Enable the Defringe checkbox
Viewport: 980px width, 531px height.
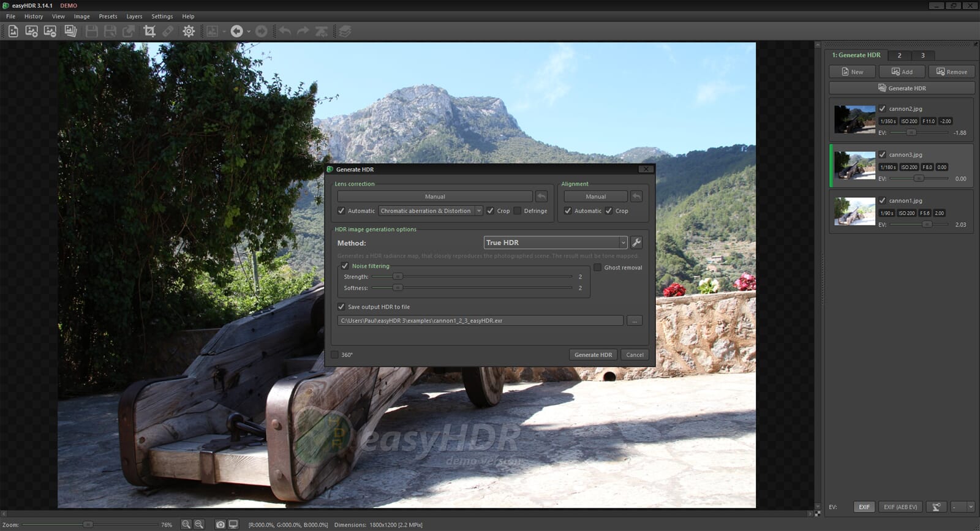518,211
